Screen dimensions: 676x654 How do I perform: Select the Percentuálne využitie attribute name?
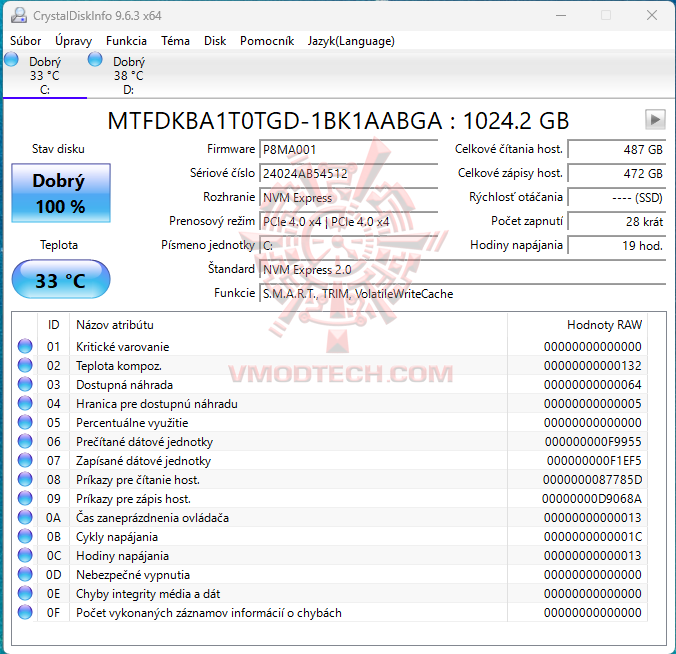coord(132,422)
